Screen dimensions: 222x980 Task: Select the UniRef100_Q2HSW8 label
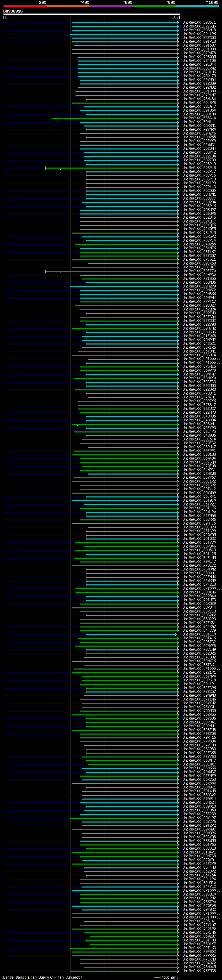pyautogui.click(x=199, y=473)
